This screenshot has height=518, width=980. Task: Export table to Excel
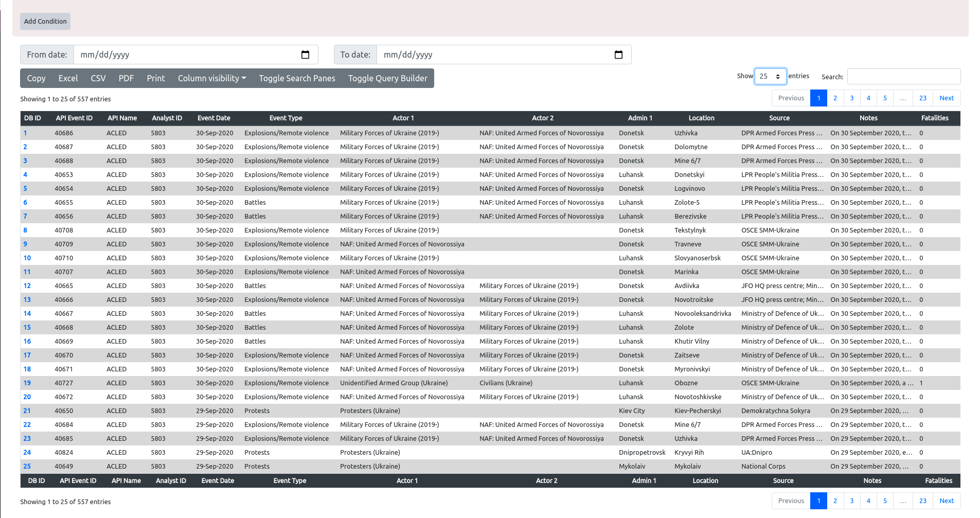pyautogui.click(x=68, y=78)
